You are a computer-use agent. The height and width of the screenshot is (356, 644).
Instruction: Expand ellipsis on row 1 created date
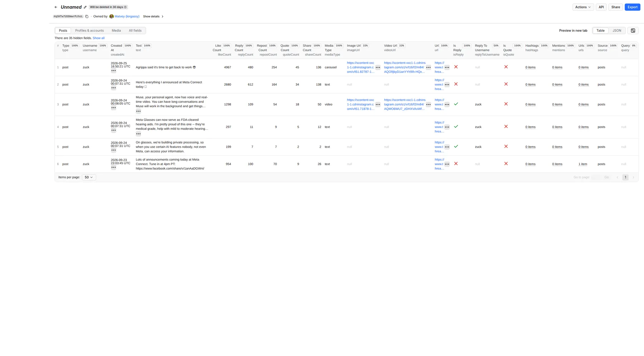tap(113, 71)
